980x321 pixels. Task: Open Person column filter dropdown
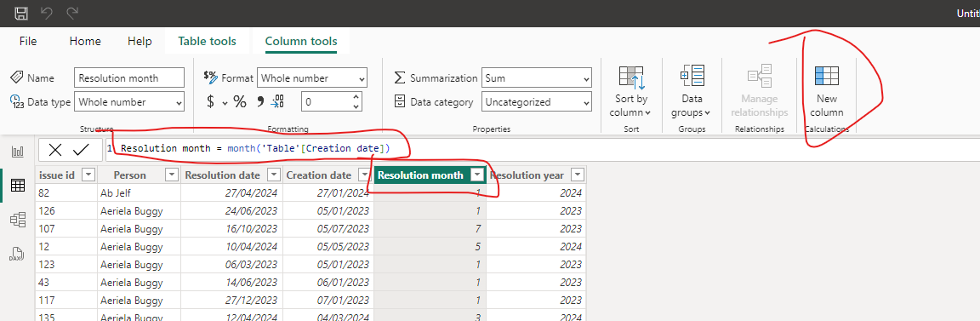click(172, 175)
